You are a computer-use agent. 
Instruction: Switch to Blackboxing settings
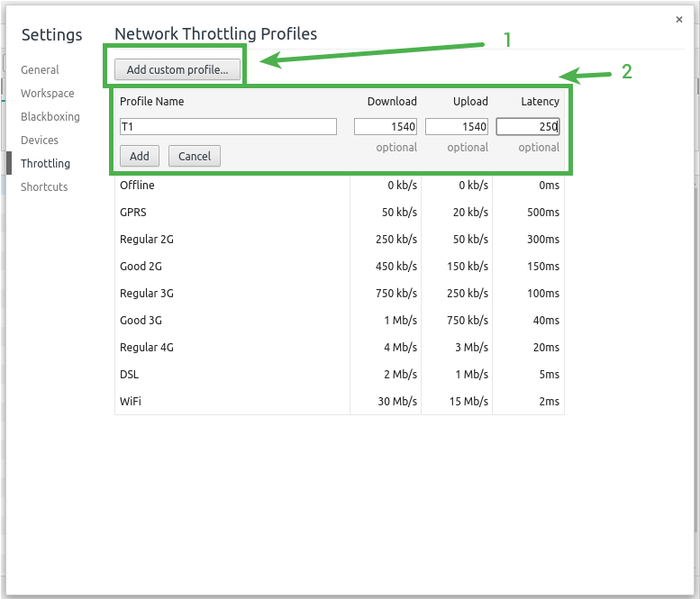click(x=50, y=117)
